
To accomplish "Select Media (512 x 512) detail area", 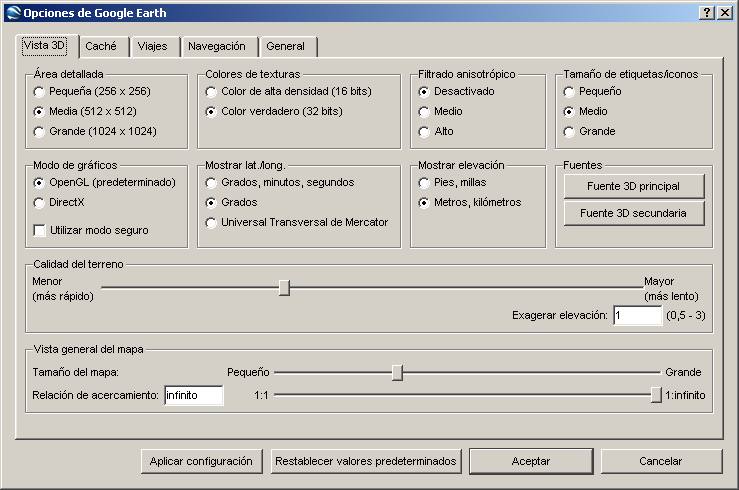I will [x=85, y=112].
